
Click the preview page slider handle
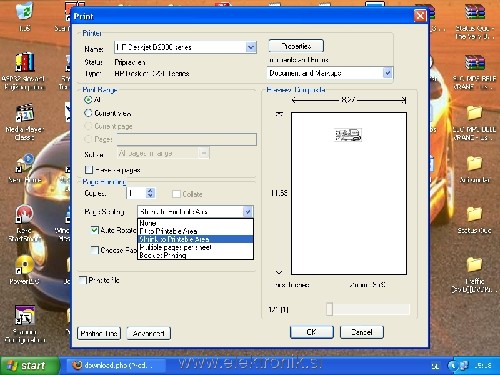(x=329, y=309)
